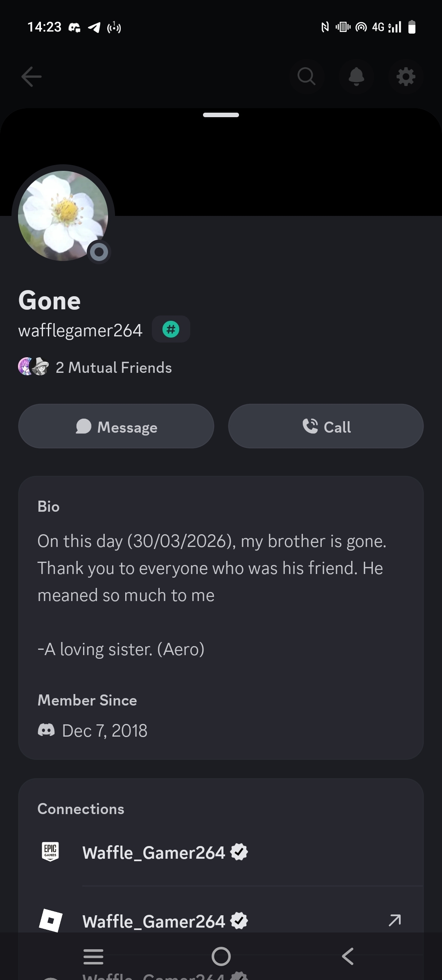Viewport: 442px width, 980px height.
Task: Tap the wafflegamer264 username text
Action: [x=80, y=330]
